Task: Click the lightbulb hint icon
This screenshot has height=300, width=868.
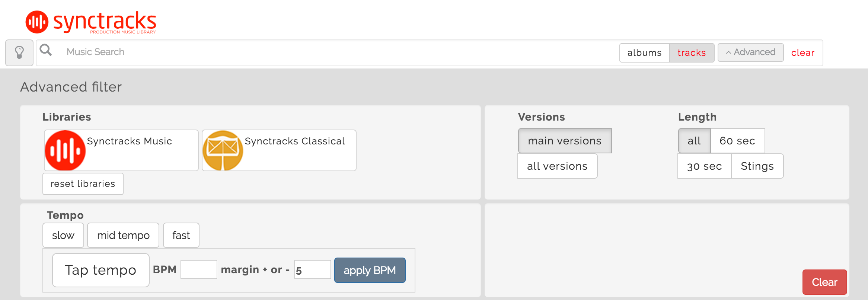Action: [x=19, y=52]
